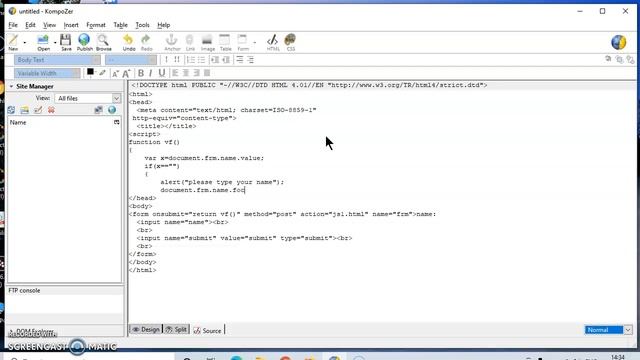This screenshot has width=640, height=360.
Task: Open the Body Text paragraph format dropdown
Action: click(57, 60)
